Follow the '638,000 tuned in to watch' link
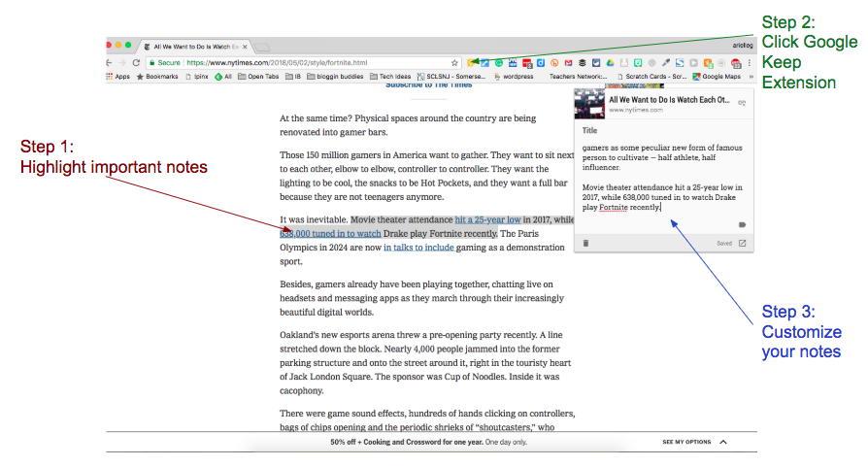Image resolution: width=868 pixels, height=467 pixels. tap(330, 233)
